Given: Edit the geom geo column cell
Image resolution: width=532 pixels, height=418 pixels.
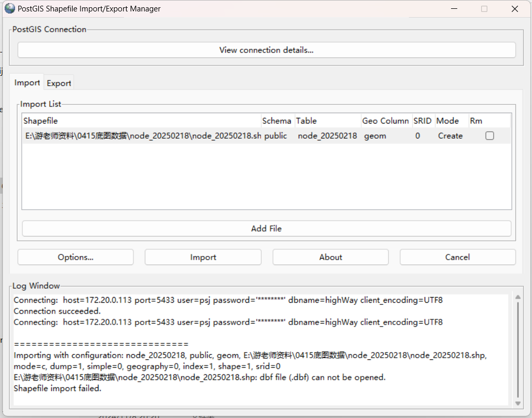Looking at the screenshot, I should [387, 136].
